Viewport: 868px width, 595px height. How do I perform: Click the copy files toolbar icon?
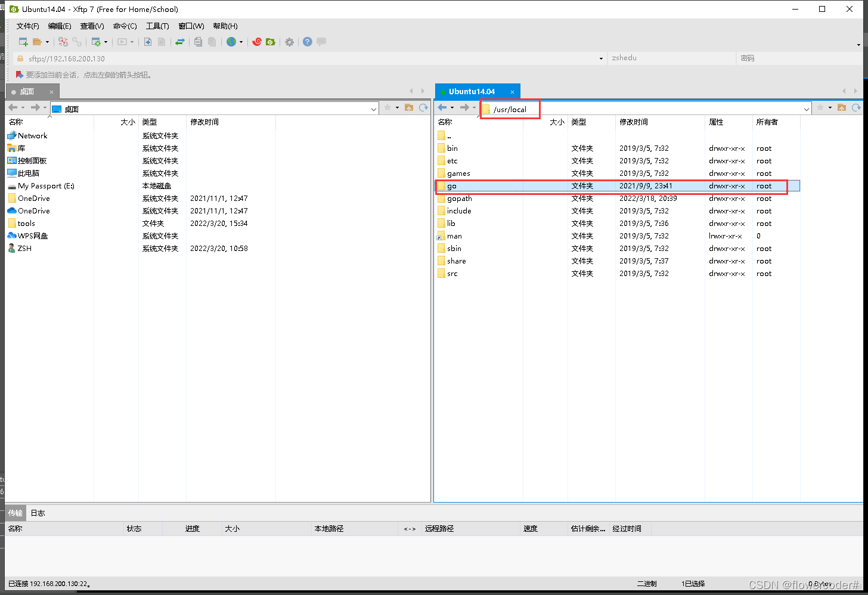(198, 42)
